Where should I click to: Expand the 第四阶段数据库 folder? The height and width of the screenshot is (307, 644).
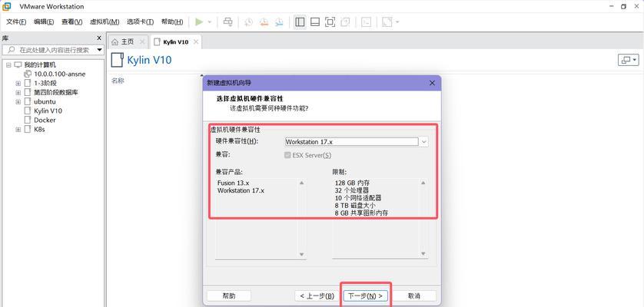[x=18, y=92]
